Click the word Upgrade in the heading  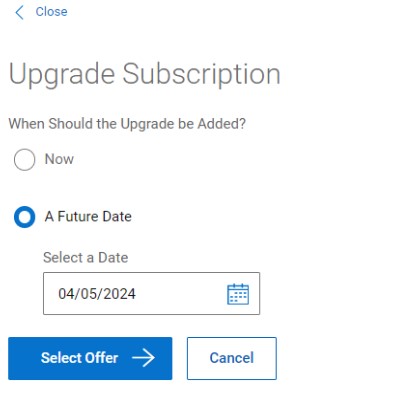pos(62,75)
